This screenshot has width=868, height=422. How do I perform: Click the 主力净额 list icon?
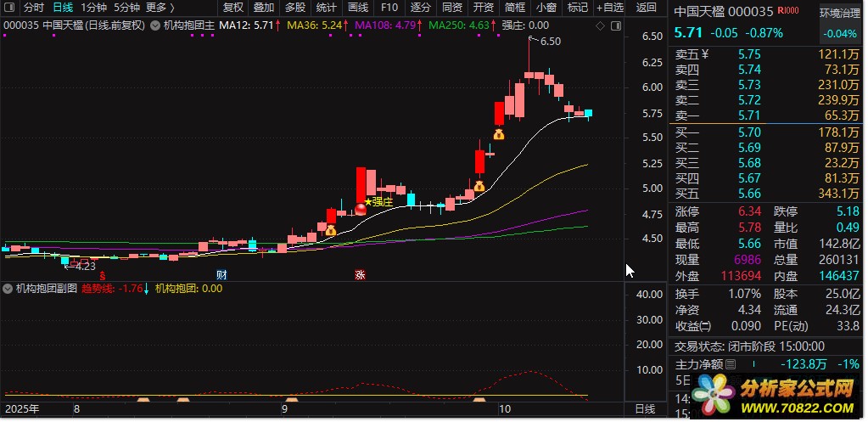tap(731, 364)
